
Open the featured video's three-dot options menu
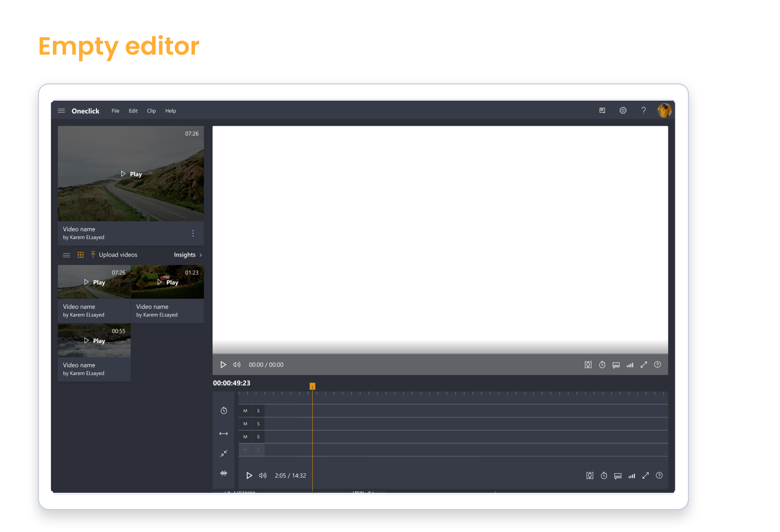coord(193,233)
